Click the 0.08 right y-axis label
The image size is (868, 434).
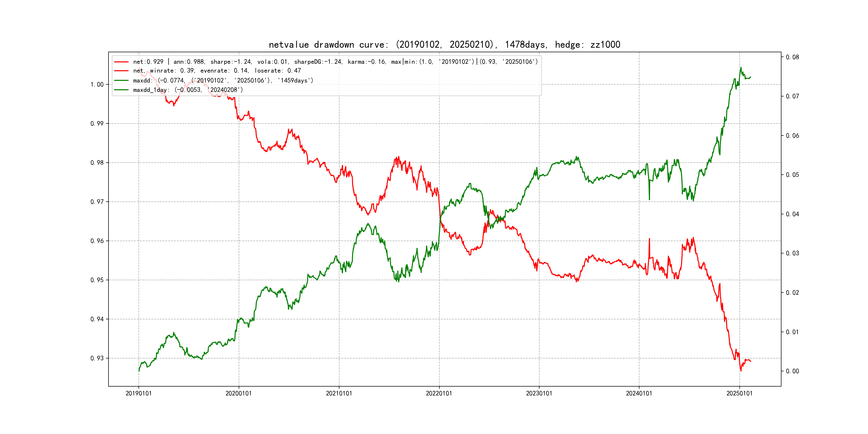pos(792,57)
